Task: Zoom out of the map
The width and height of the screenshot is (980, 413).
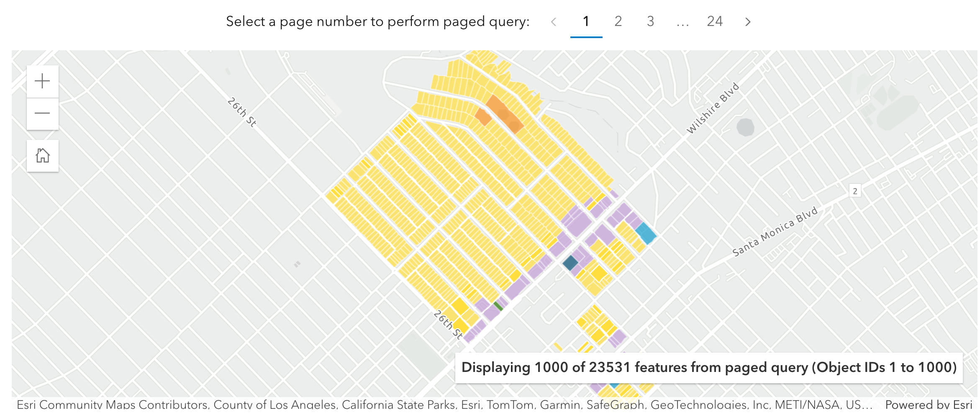Action: point(42,114)
